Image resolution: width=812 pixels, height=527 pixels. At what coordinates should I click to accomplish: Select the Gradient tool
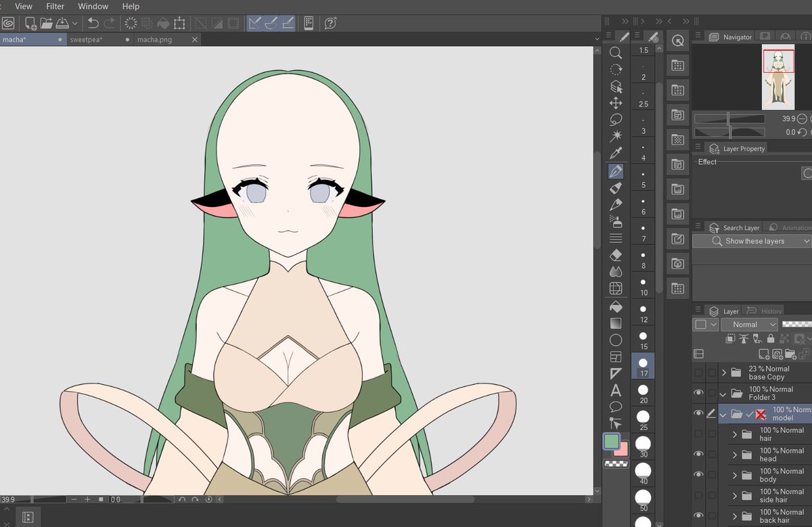coord(616,323)
